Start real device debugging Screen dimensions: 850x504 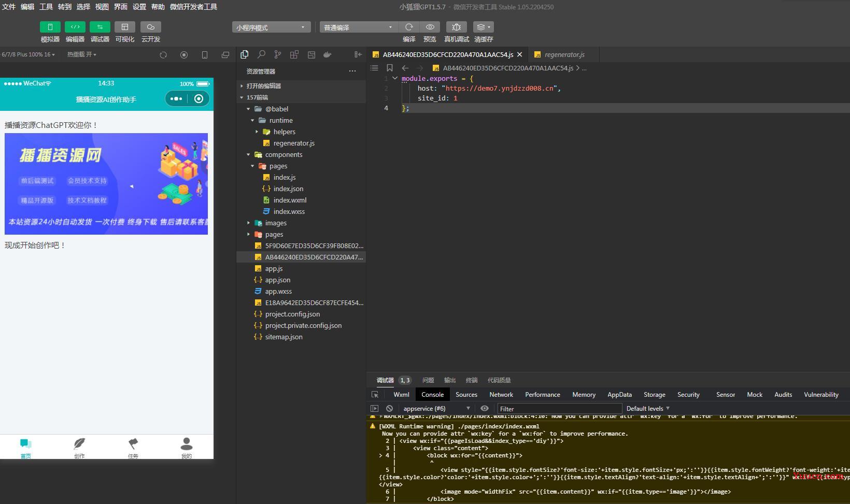[x=456, y=27]
